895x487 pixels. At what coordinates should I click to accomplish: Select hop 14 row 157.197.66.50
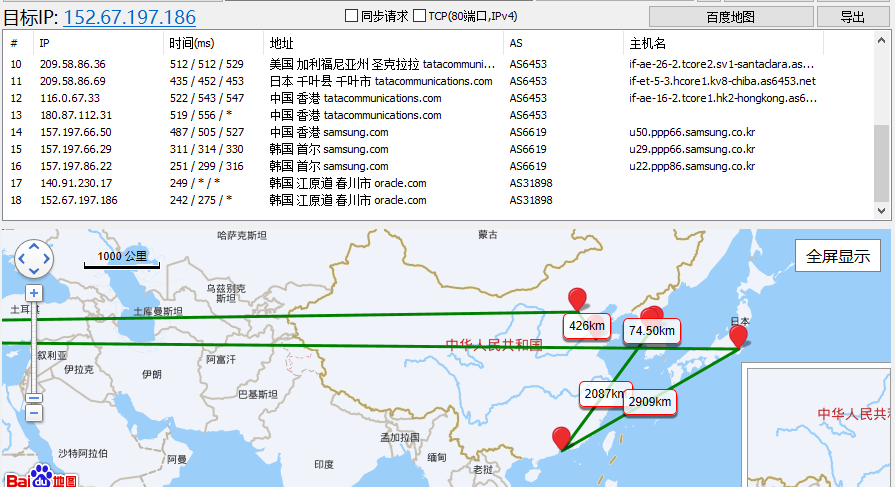(x=437, y=132)
